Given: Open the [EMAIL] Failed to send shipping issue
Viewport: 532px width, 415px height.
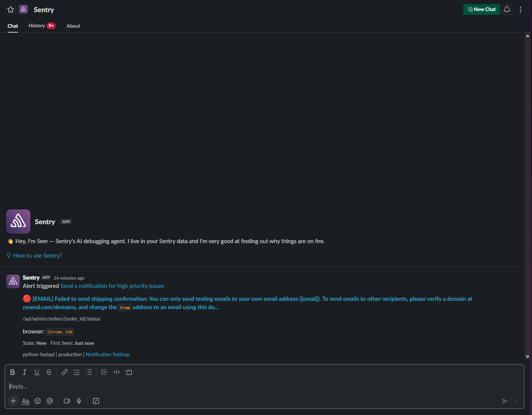Looking at the screenshot, I should 248,303.
